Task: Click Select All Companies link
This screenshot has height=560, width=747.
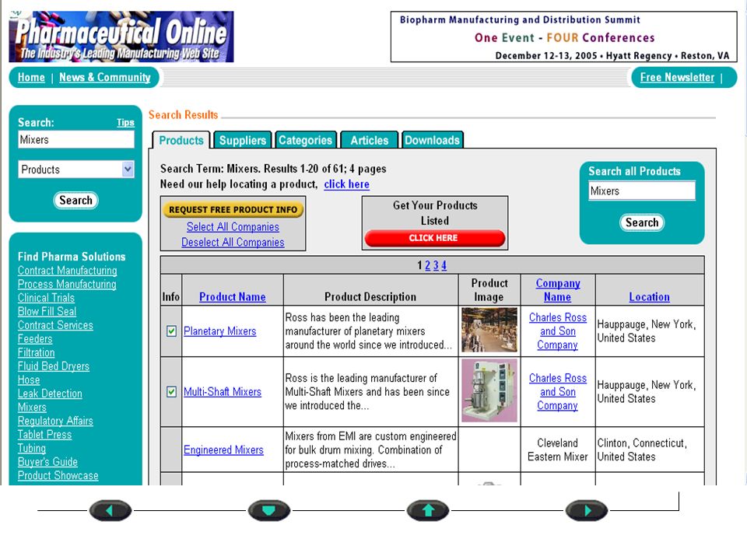Action: 233,226
